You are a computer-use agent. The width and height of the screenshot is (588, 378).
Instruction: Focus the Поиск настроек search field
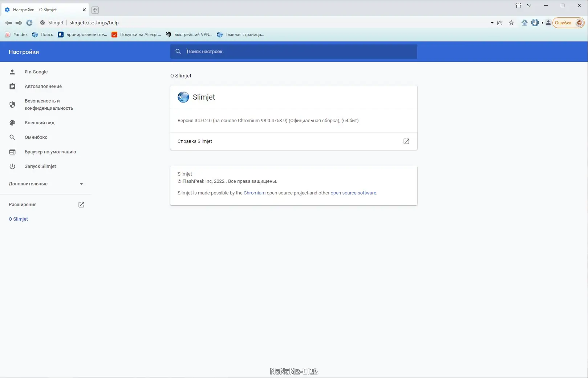(293, 52)
